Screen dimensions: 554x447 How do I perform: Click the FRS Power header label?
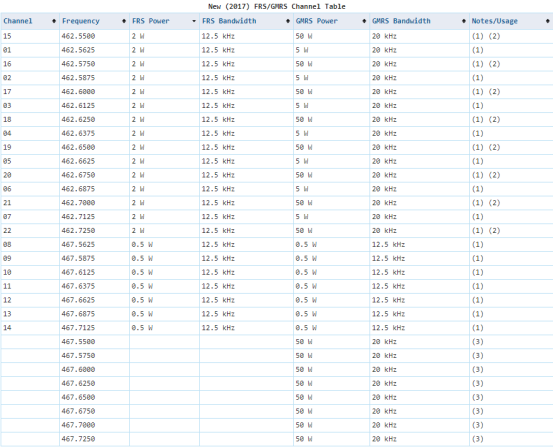tap(151, 21)
